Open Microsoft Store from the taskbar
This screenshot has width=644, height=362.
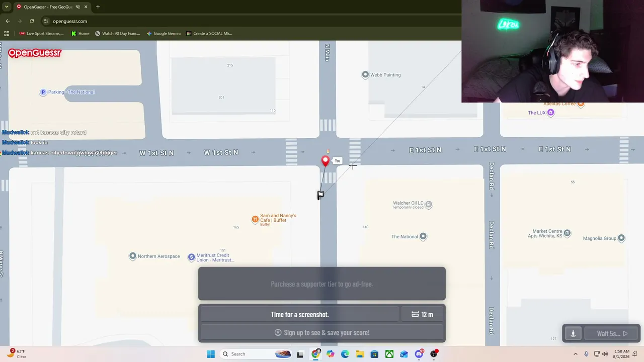coord(374,354)
